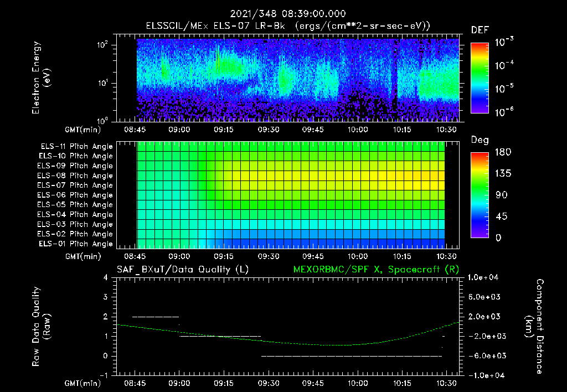Screen dimensions: 567x392
Task: Click the DEF legend label
Action: [480, 30]
